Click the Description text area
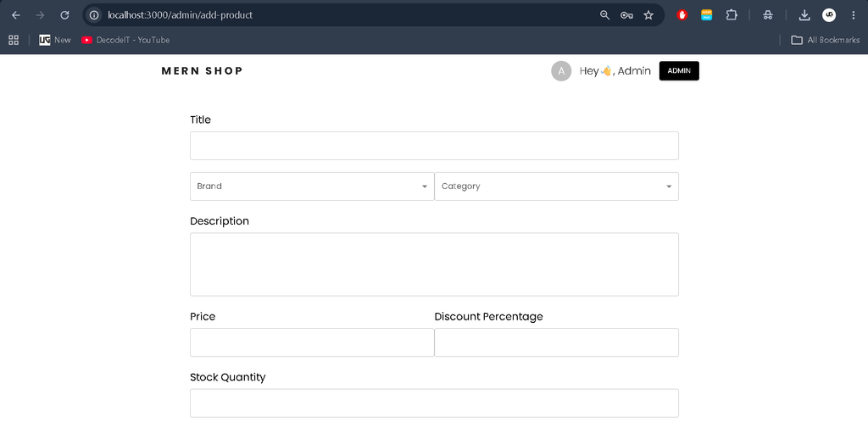868x428 pixels. tap(434, 264)
